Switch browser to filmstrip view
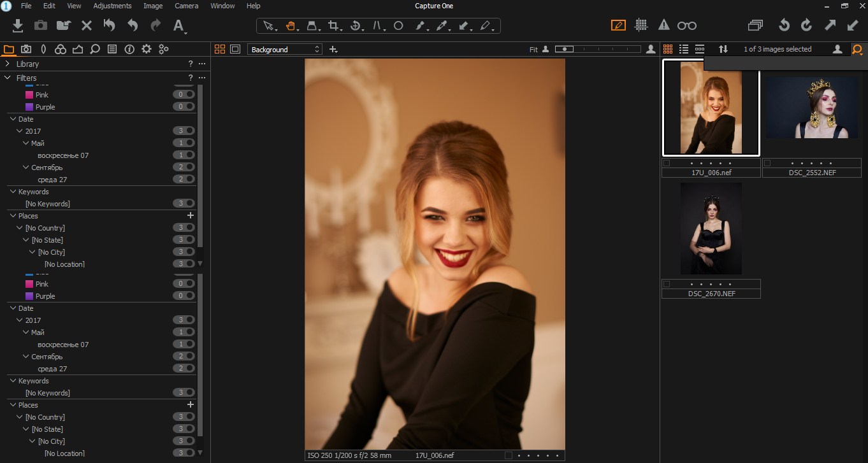The height and width of the screenshot is (463, 868). tap(700, 49)
